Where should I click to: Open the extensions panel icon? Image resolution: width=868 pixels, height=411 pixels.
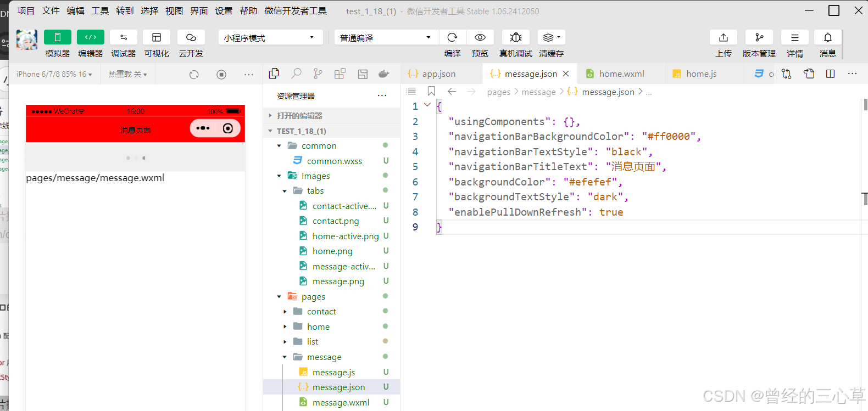340,74
